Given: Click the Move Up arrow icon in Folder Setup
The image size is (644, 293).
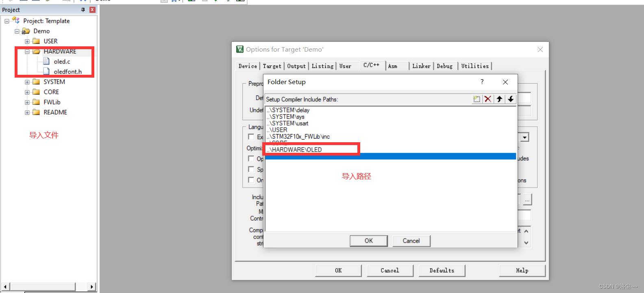Looking at the screenshot, I should click(499, 99).
